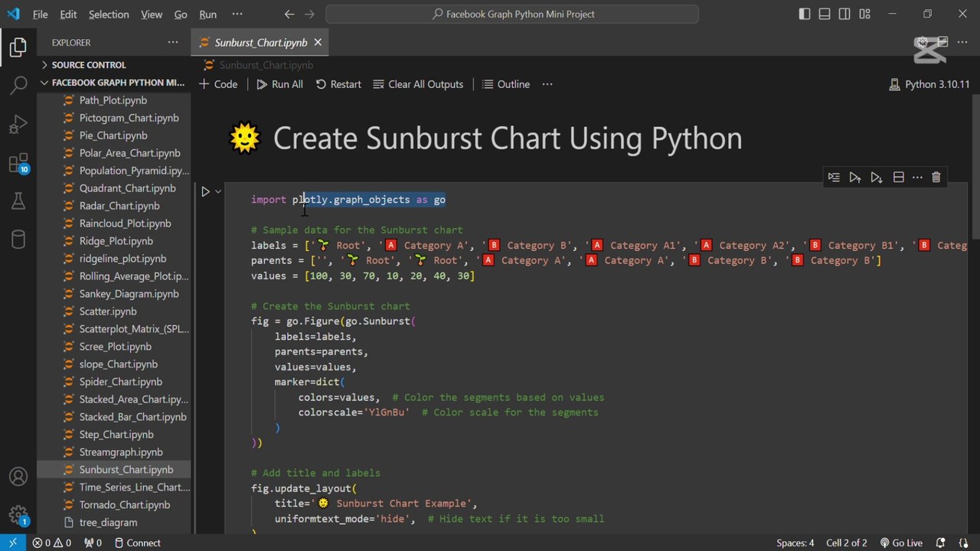Open the Run and Debug view
980x551 pixels.
(x=18, y=124)
